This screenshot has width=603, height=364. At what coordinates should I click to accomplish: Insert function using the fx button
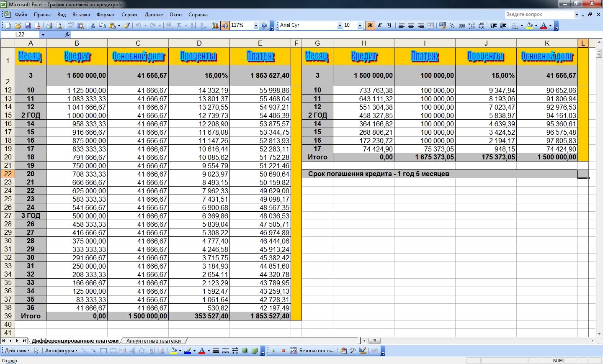tap(67, 34)
